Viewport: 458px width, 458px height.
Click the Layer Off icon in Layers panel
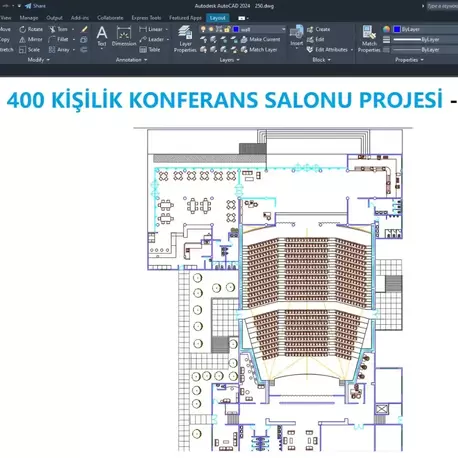[203, 40]
